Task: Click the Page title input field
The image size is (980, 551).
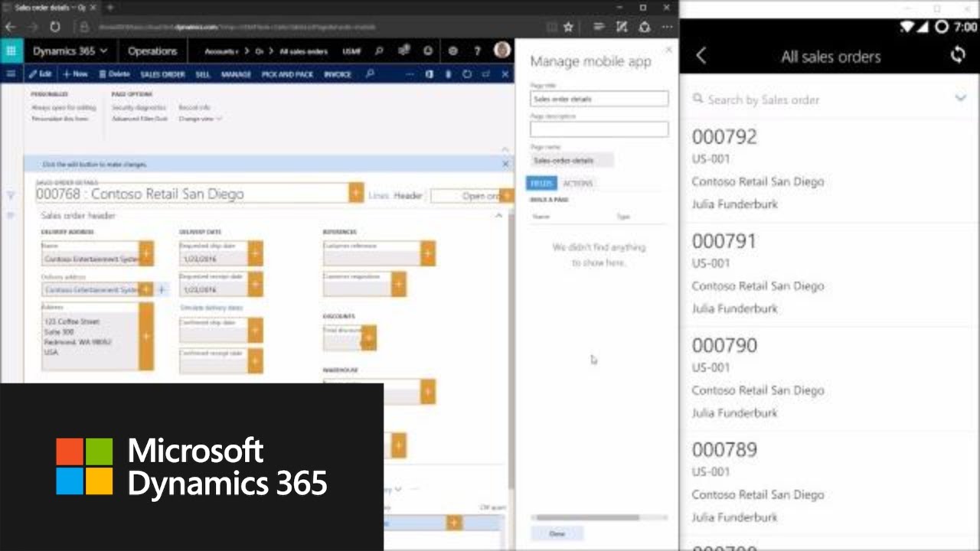Action: pyautogui.click(x=599, y=99)
